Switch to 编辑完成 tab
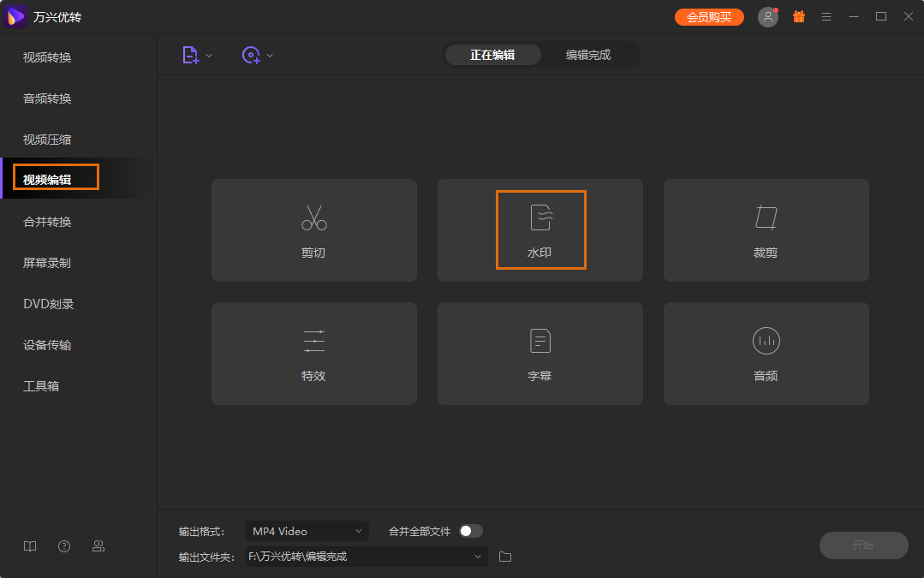The width and height of the screenshot is (924, 578). pyautogui.click(x=590, y=54)
